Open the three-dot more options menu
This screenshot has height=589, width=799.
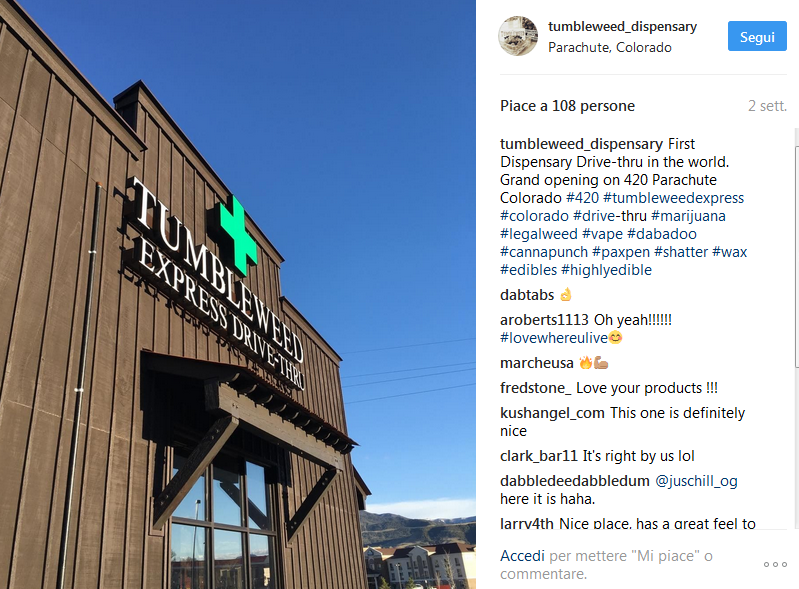pos(775,565)
